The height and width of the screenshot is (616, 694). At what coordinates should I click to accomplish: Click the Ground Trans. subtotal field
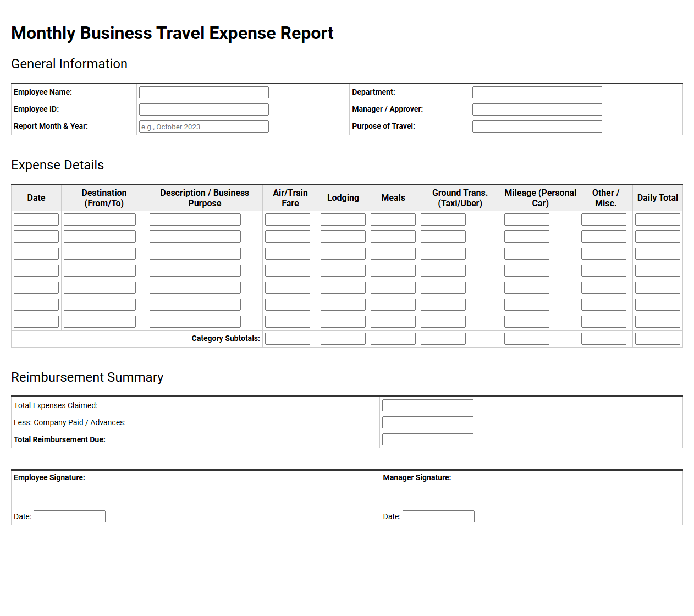(443, 339)
